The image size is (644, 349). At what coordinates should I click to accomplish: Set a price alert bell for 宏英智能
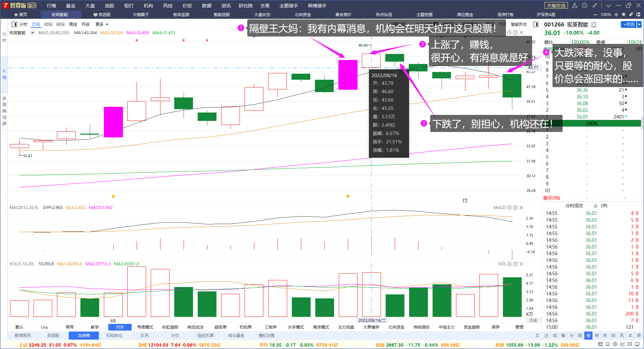click(594, 24)
